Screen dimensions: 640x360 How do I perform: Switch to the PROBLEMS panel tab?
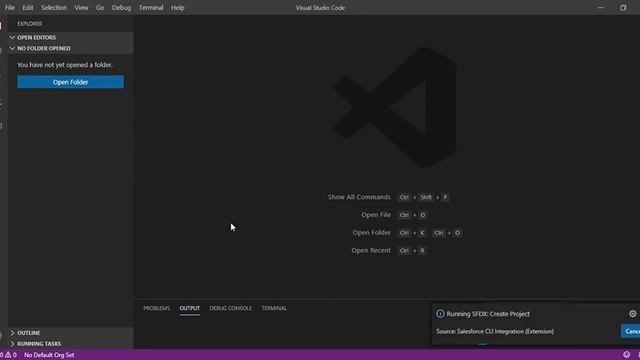click(x=156, y=308)
